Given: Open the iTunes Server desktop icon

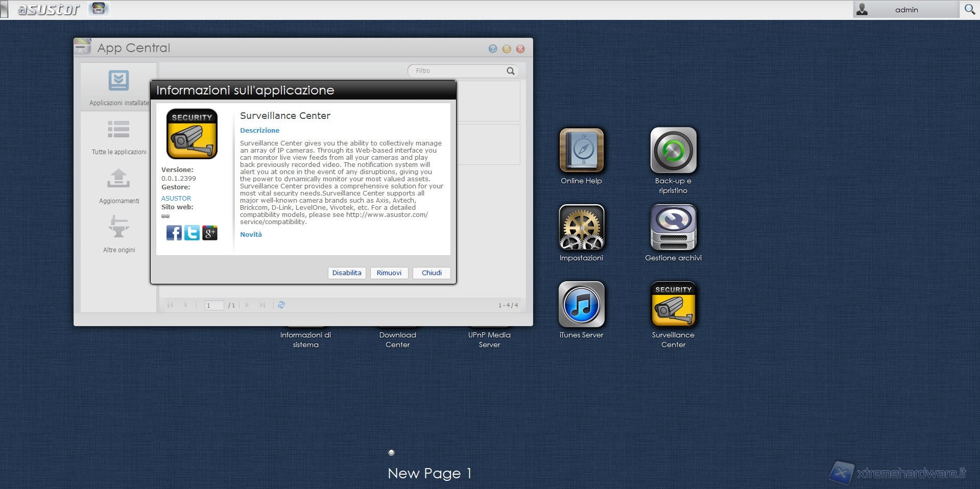Looking at the screenshot, I should 581,305.
